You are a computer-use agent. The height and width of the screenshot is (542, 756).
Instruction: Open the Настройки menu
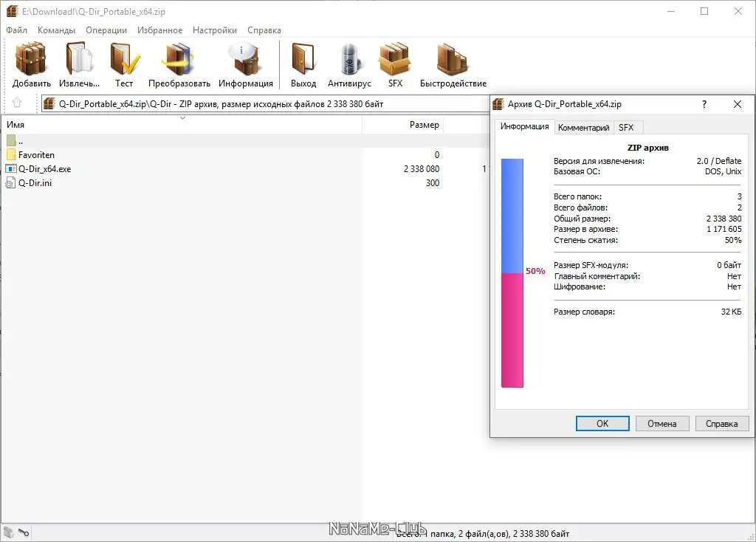215,30
